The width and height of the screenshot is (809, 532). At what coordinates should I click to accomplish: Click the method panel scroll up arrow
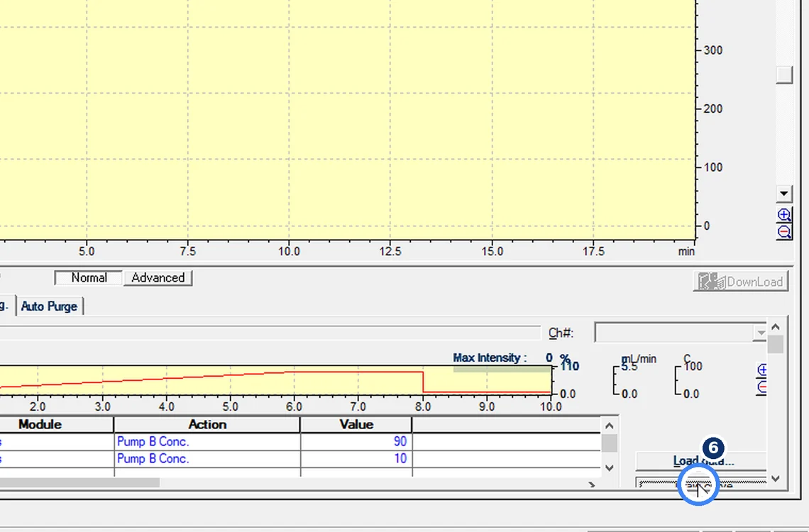[776, 326]
